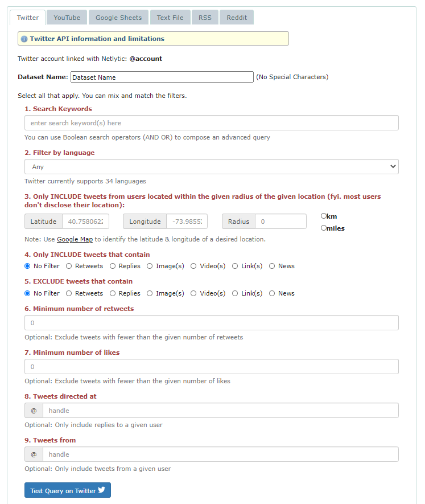The width and height of the screenshot is (425, 504).
Task: Select the miles radius unit
Action: click(324, 228)
